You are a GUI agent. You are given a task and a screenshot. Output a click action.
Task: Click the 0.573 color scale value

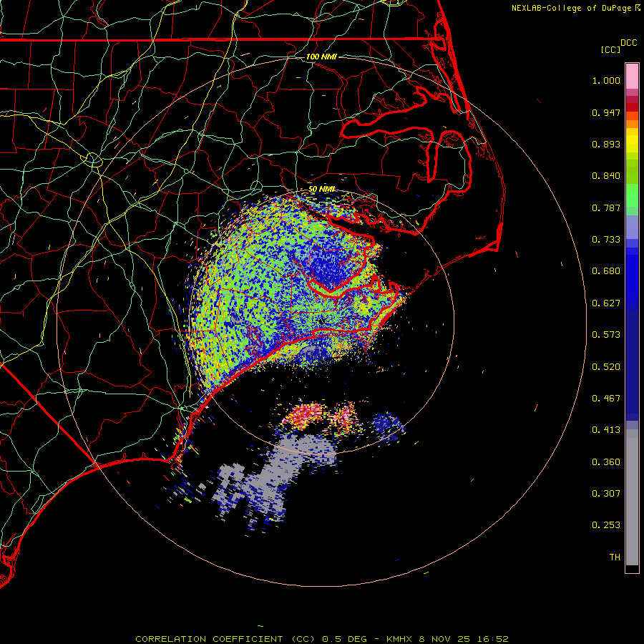[606, 335]
